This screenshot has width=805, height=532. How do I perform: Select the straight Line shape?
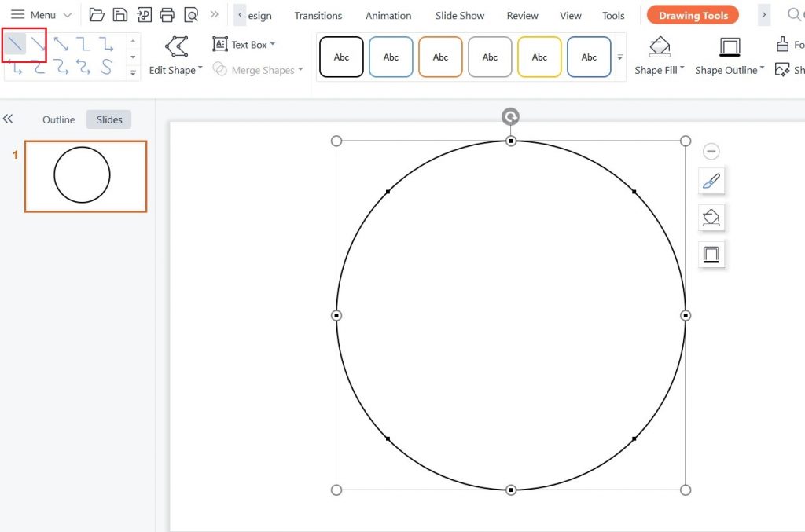point(15,45)
